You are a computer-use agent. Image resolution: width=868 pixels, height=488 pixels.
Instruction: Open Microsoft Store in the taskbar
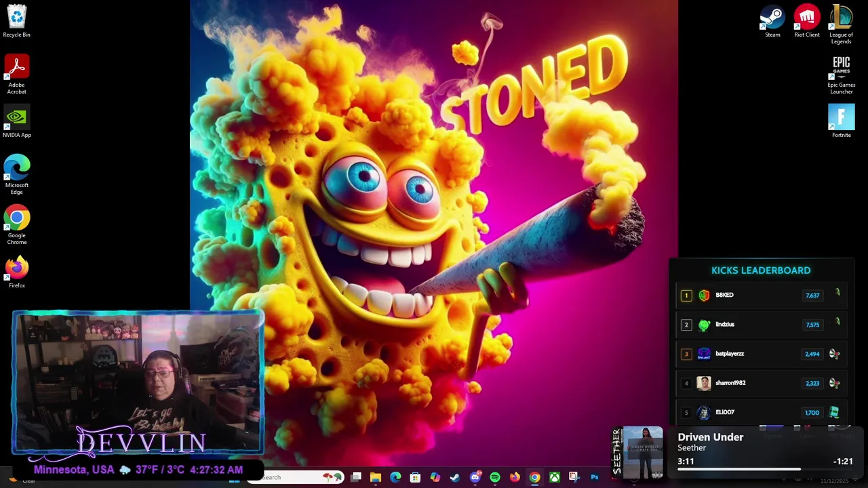click(x=415, y=477)
